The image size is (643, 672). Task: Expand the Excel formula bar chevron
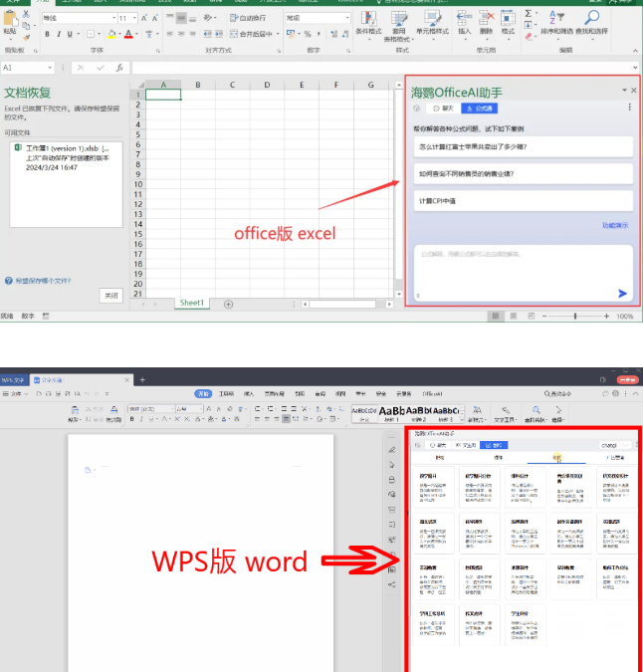point(635,68)
